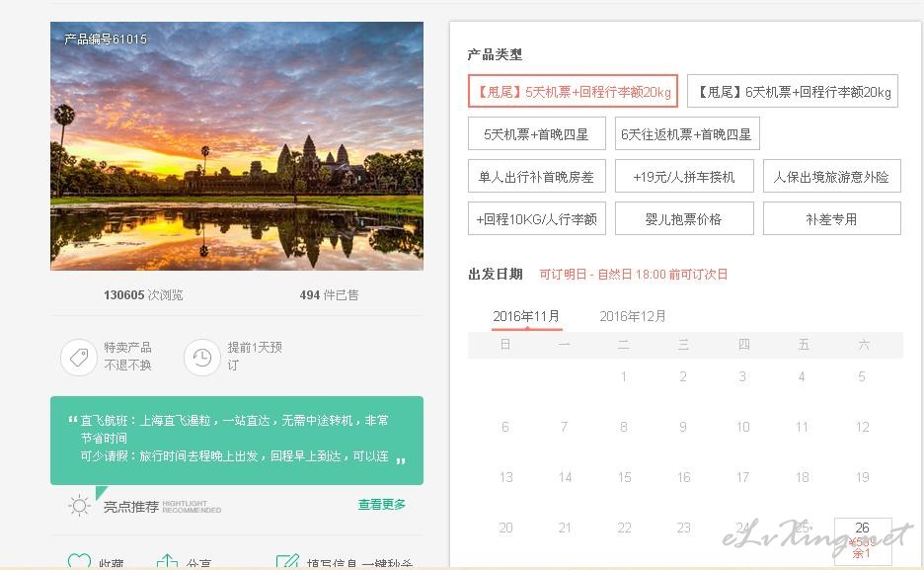The image size is (924, 570).
Task: Click the price tag icon beside 特卖产品
Action: (x=79, y=358)
